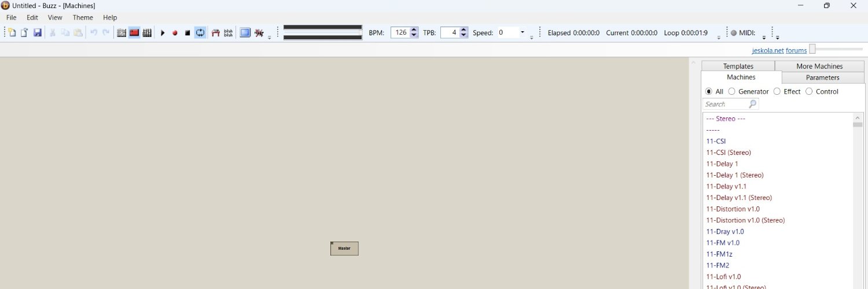Click the magnifier icon in the Search box
The height and width of the screenshot is (289, 868).
pyautogui.click(x=752, y=104)
